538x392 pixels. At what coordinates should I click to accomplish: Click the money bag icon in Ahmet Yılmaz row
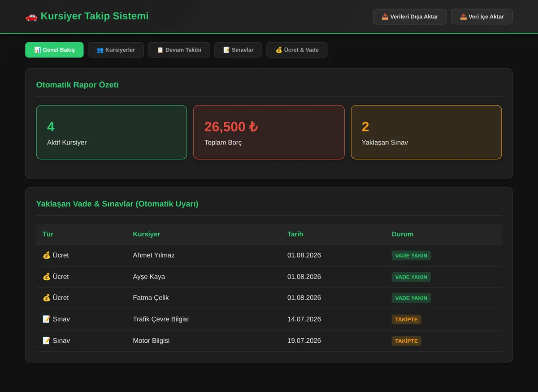47,255
